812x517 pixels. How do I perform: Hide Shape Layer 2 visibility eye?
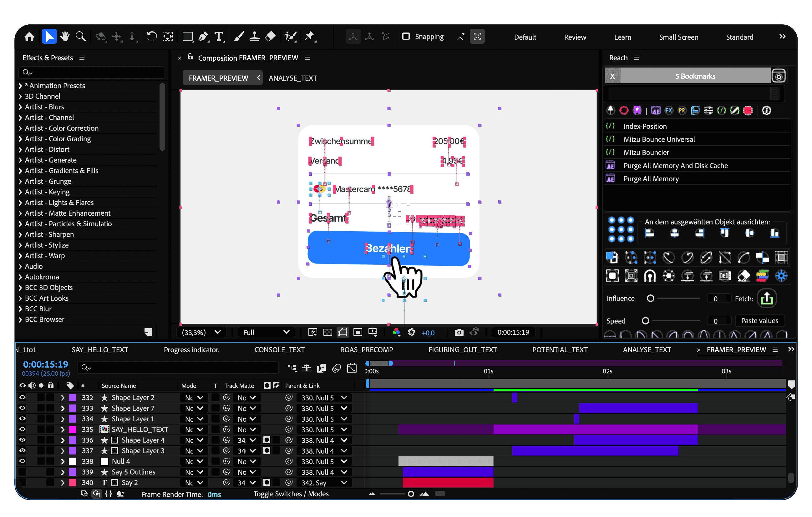(22, 397)
